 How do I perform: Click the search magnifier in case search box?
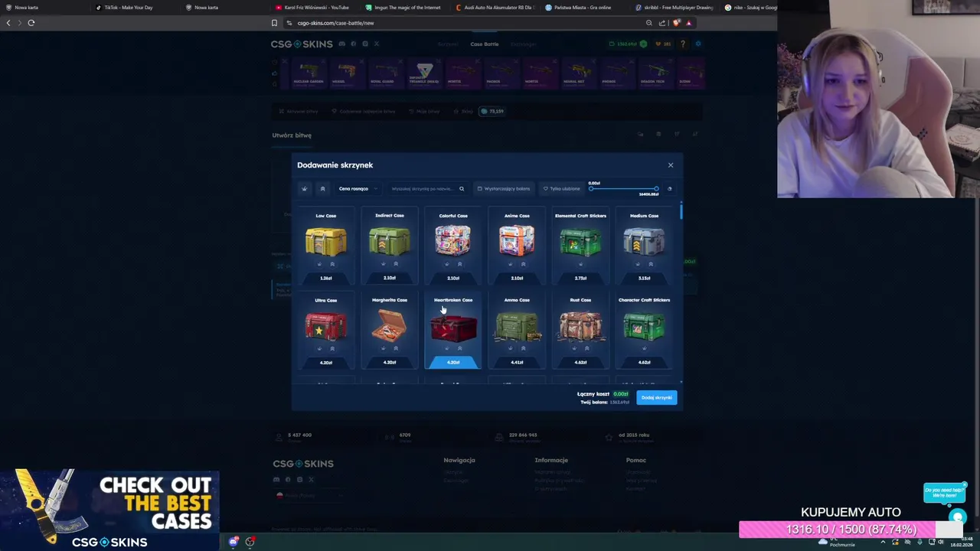[462, 188]
